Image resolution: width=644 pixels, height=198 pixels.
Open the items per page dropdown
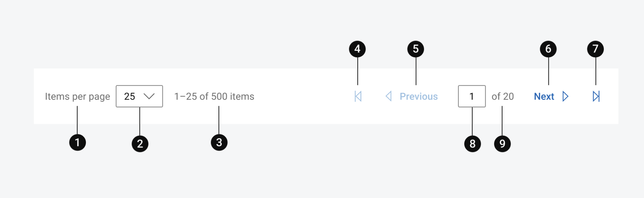[x=139, y=96]
